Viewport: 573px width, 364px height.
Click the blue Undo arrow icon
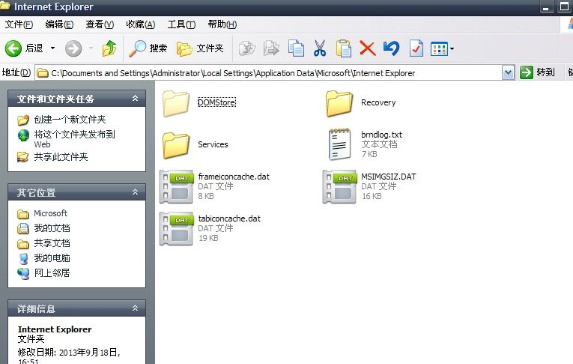tap(391, 48)
